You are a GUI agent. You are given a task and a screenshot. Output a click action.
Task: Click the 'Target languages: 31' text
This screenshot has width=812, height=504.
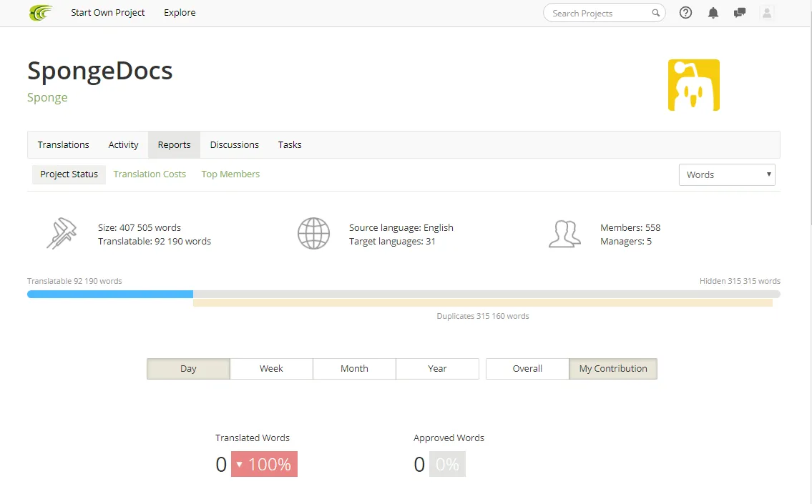(392, 241)
